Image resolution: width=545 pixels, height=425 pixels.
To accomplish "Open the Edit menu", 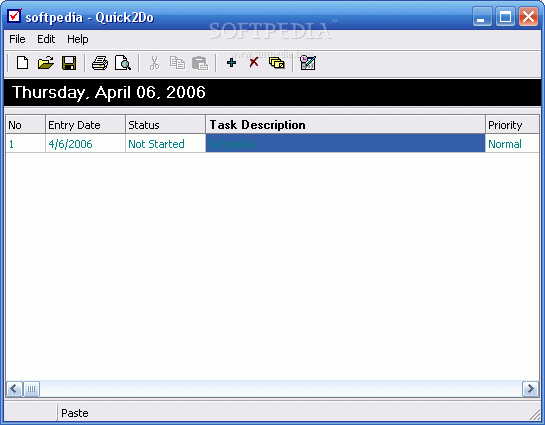I will pyautogui.click(x=46, y=39).
